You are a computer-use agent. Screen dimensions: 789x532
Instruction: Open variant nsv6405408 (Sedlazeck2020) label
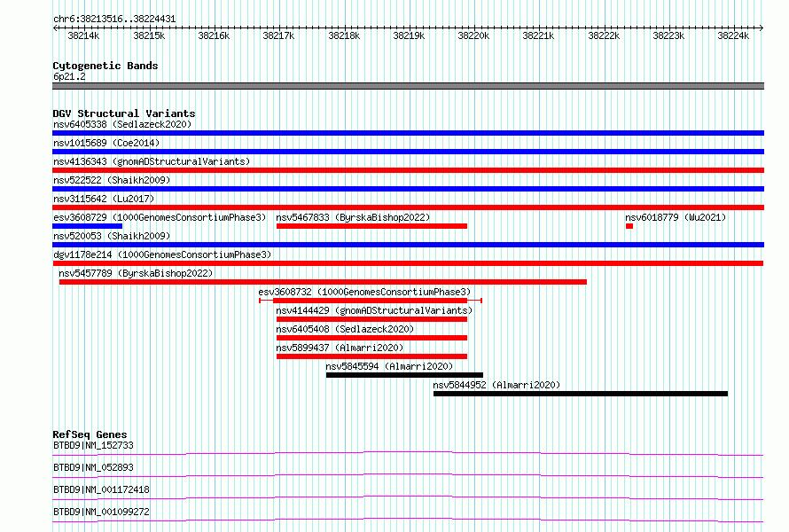tap(345, 329)
